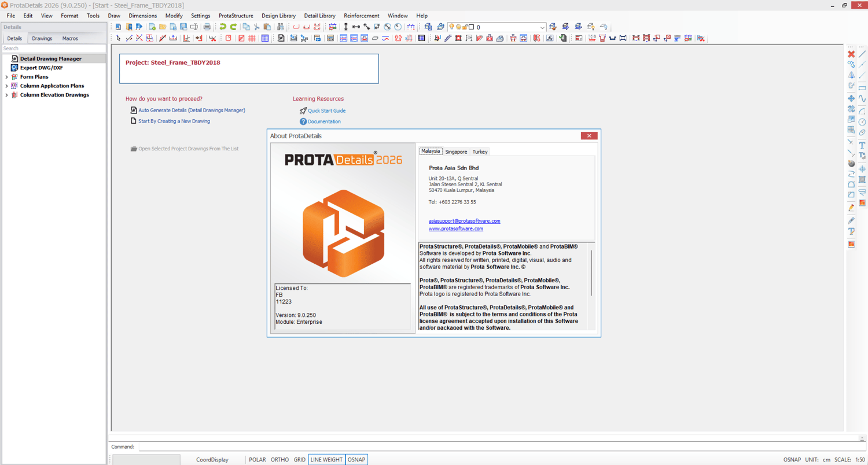
Task: Select the arrow pointer selection tool
Action: pos(119,38)
